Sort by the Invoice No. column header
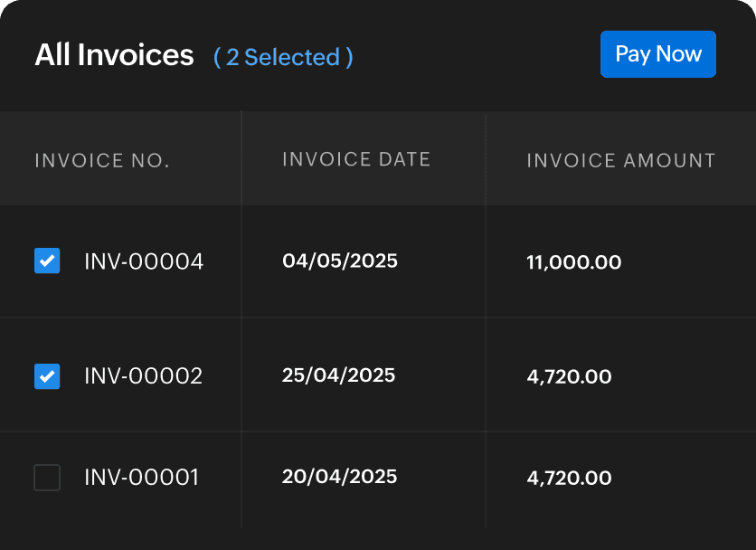Viewport: 756px width, 550px height. click(102, 161)
